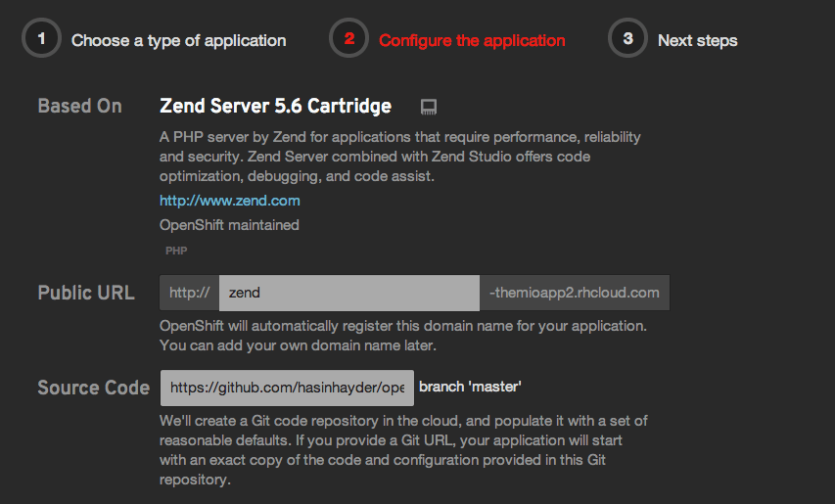Viewport: 835px width, 504px height.
Task: Click the PHP tag label
Action: 176,251
